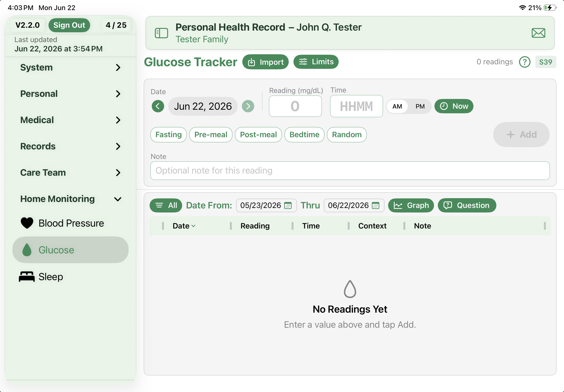Go to next date with right arrow
The height and width of the screenshot is (392, 564).
point(248,106)
